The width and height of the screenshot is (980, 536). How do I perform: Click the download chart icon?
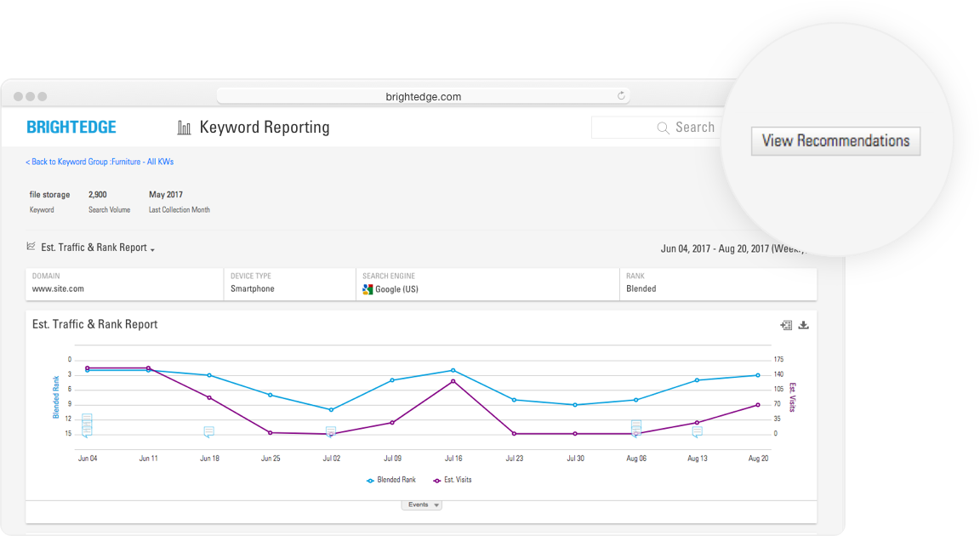point(803,325)
